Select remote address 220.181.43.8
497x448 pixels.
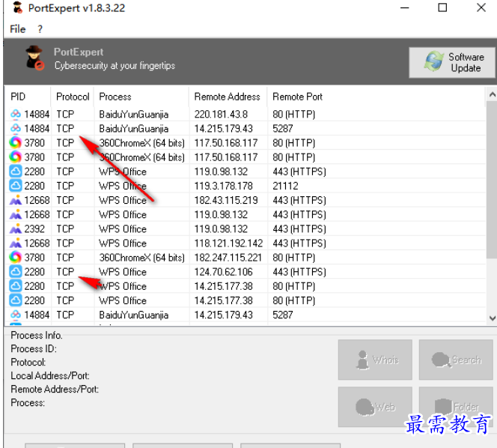[x=221, y=114]
